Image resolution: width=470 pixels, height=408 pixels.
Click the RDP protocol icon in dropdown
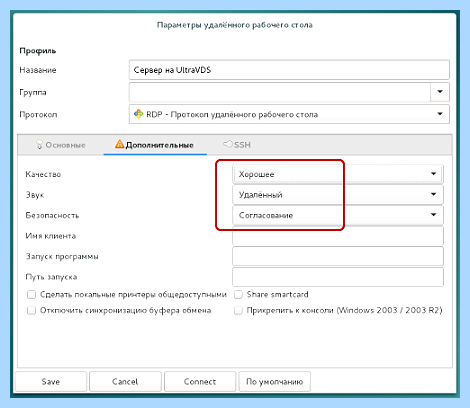[x=138, y=114]
